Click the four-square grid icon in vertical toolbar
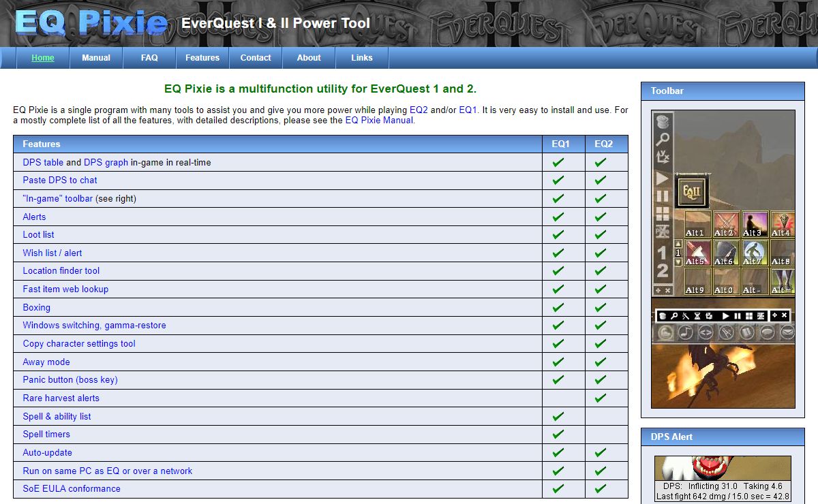The height and width of the screenshot is (504, 818). click(663, 214)
